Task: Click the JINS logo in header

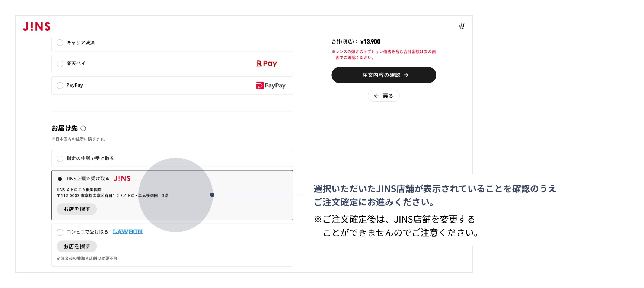Action: pyautogui.click(x=36, y=26)
